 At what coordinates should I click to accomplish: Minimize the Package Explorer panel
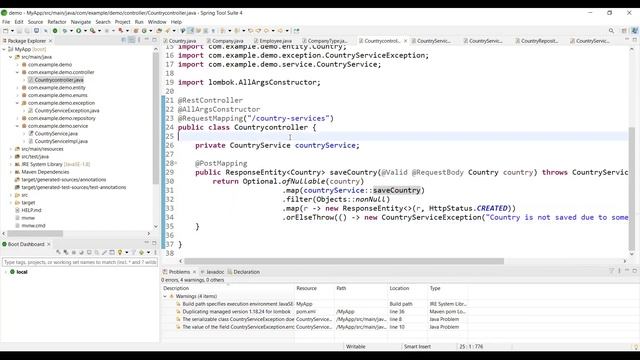[147, 40]
